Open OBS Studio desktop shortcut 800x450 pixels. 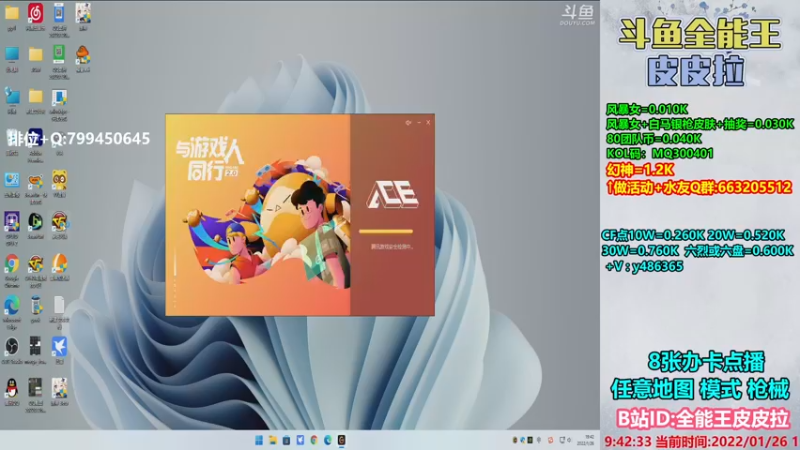12,347
